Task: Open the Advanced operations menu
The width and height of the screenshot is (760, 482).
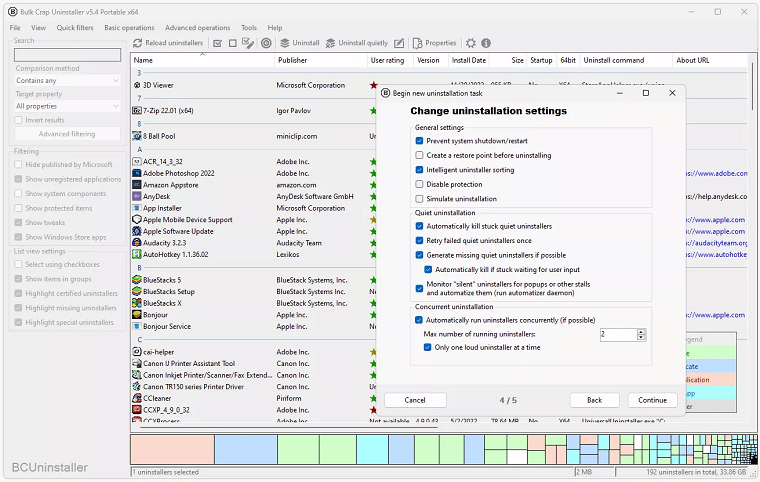Action: click(x=197, y=28)
